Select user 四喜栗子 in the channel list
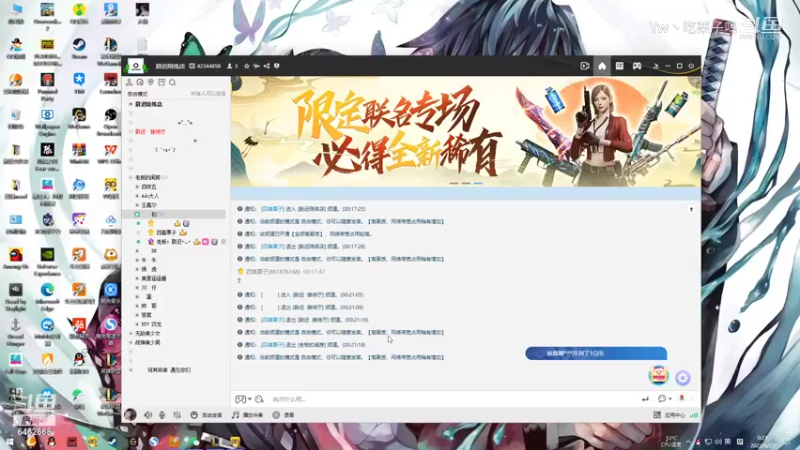Screen dimensions: 800x450 tap(166, 233)
